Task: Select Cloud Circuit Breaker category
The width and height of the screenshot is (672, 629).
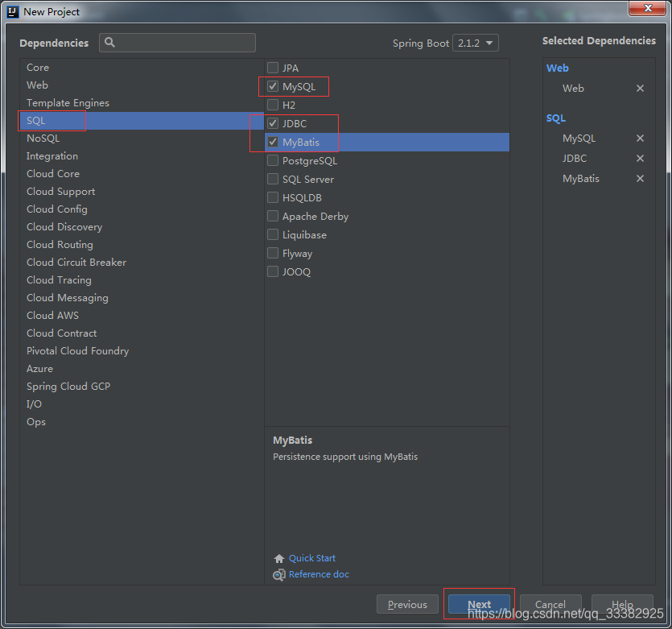Action: click(142, 262)
